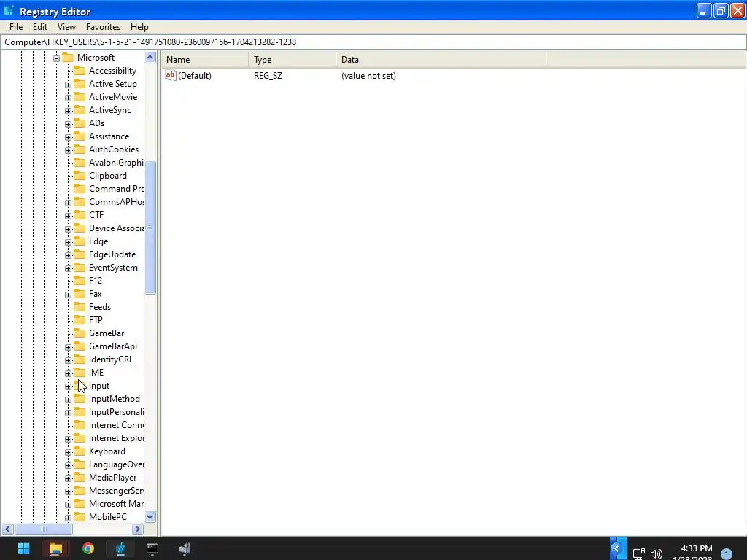Select the FTP folder icon
This screenshot has width=747, height=560.
click(80, 320)
